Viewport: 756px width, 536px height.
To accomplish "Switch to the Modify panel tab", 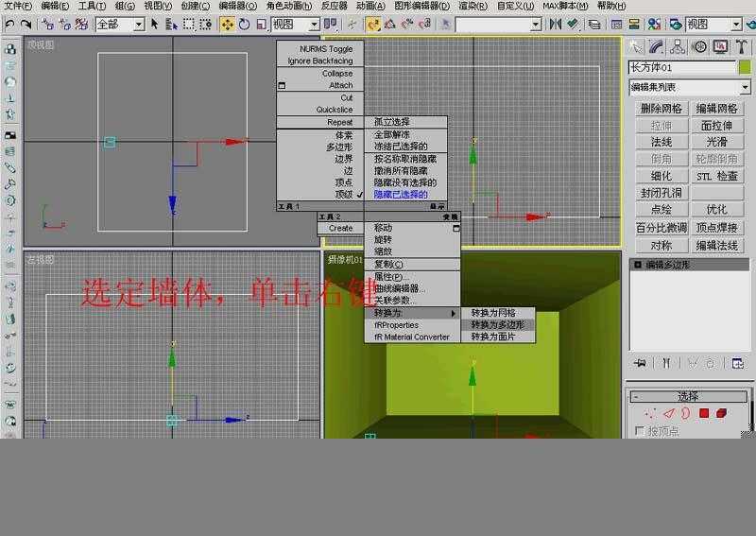I will click(x=657, y=47).
